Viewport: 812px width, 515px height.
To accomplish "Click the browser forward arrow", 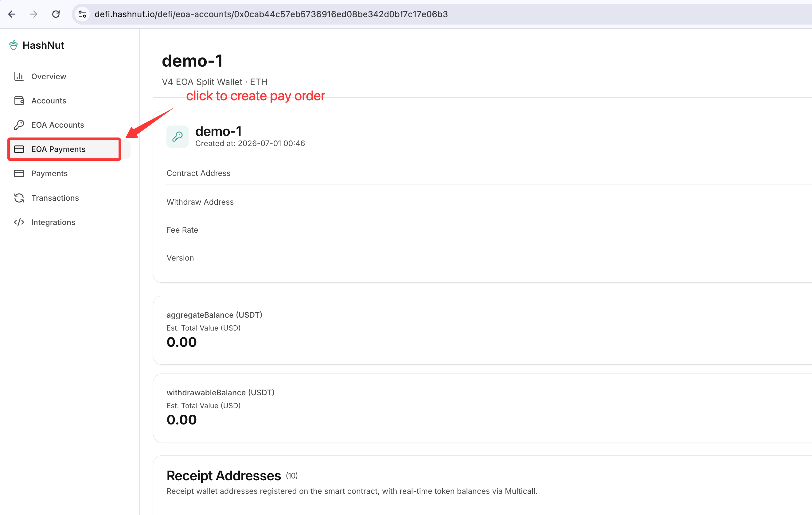I will tap(34, 14).
